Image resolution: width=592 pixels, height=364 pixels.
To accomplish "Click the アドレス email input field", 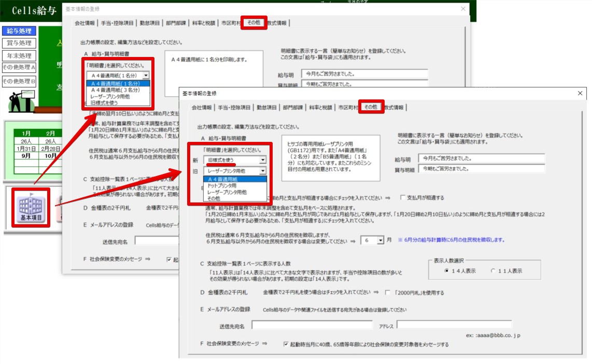I will [x=454, y=325].
